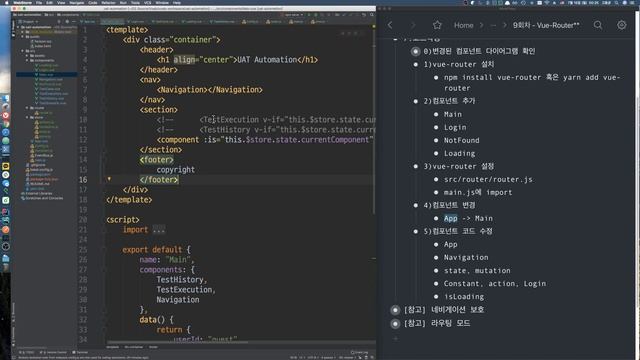Image resolution: width=640 pixels, height=360 pixels.
Task: Open the Help menu
Action: click(x=177, y=2)
